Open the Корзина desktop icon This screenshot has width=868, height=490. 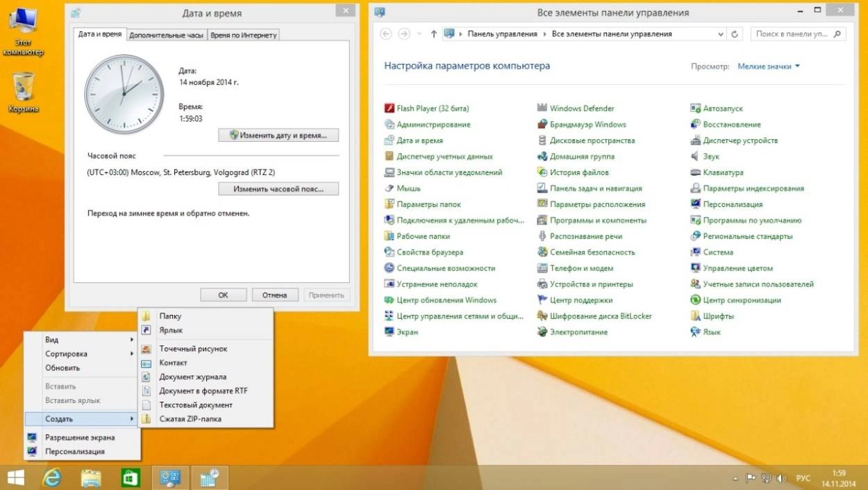pyautogui.click(x=23, y=92)
